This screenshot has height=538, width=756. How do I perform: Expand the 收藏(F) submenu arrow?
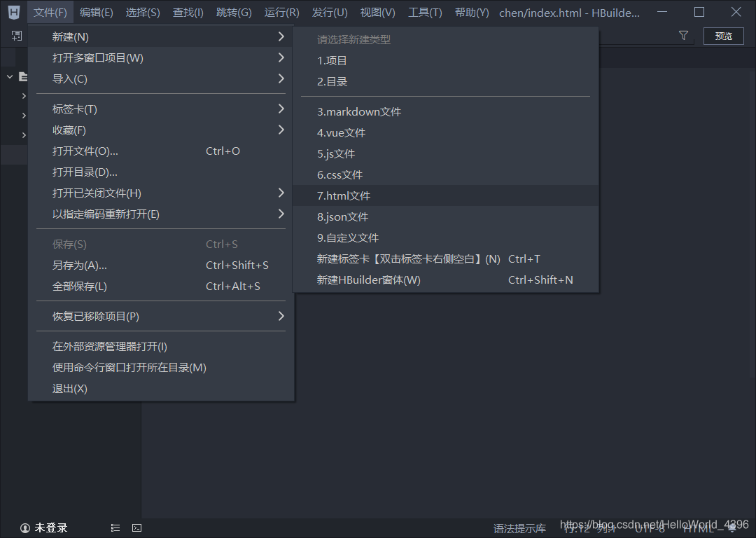pyautogui.click(x=281, y=130)
